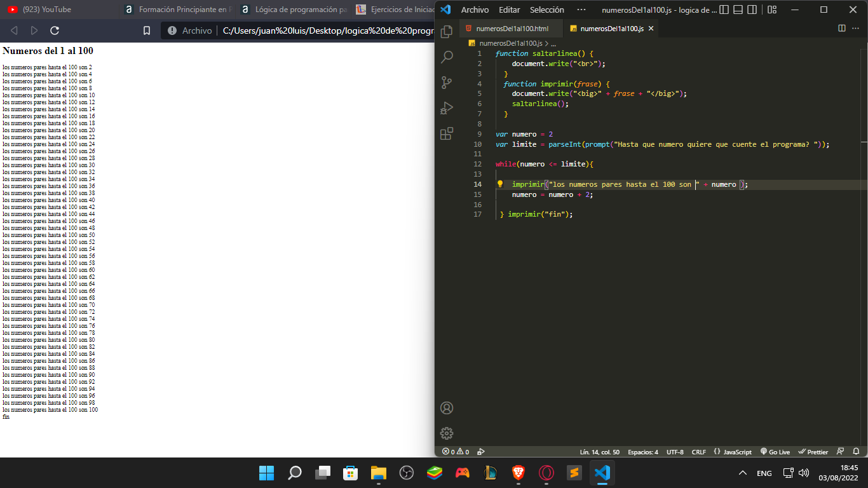Bookmark the page in the browser
Viewport: 868px width, 488px height.
[147, 30]
